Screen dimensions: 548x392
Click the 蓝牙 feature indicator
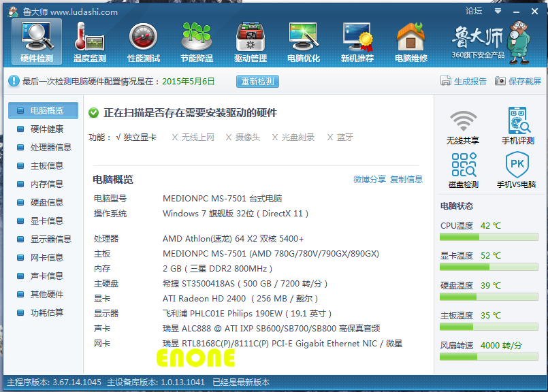[x=340, y=137]
